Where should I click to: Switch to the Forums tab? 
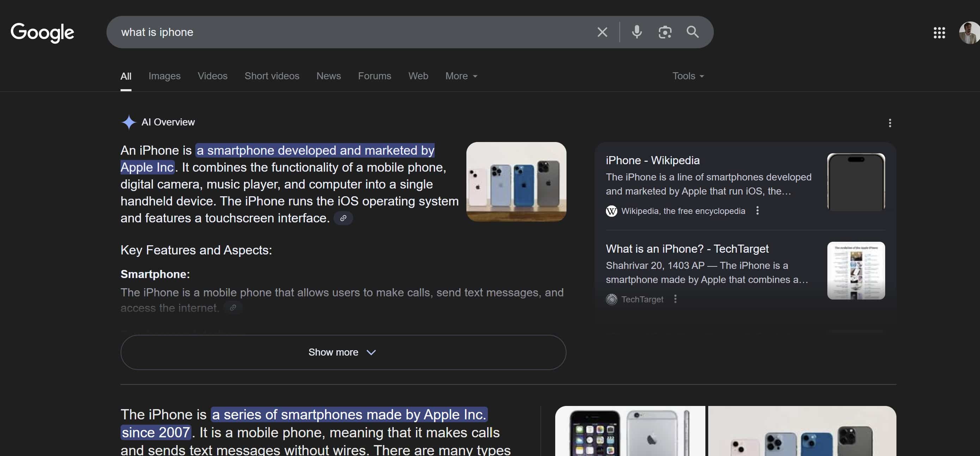(374, 76)
